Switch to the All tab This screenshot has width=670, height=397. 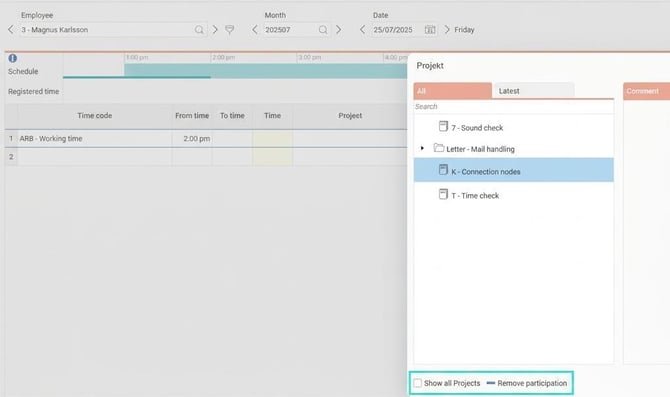point(453,91)
